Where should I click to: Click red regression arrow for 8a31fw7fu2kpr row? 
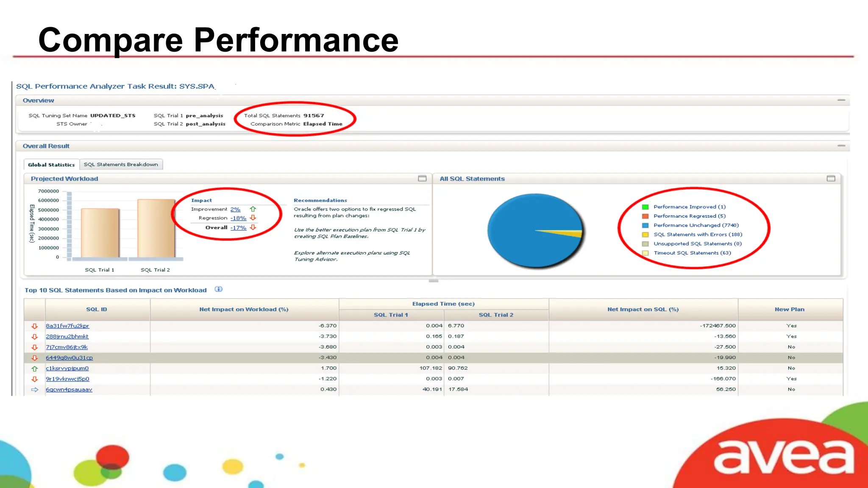pos(35,326)
